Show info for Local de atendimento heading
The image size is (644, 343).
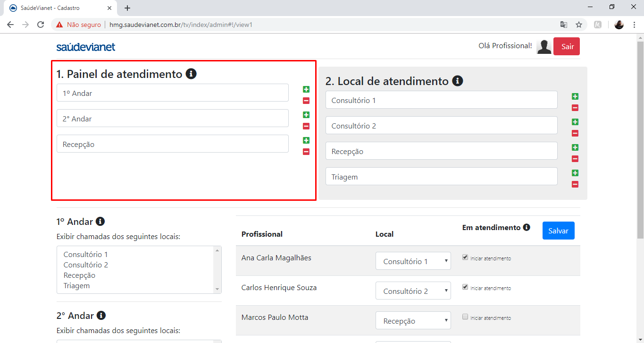(457, 81)
